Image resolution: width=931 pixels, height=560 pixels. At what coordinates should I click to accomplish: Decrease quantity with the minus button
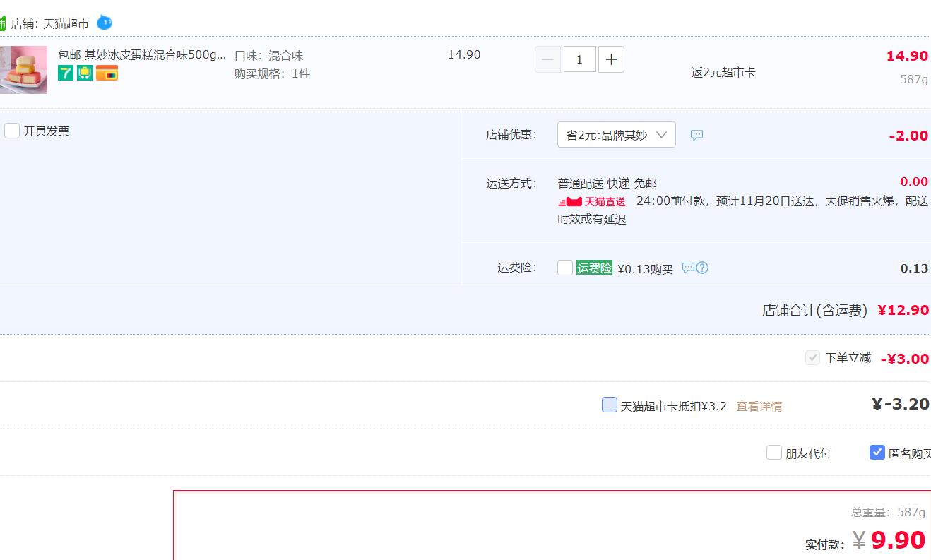pyautogui.click(x=547, y=59)
